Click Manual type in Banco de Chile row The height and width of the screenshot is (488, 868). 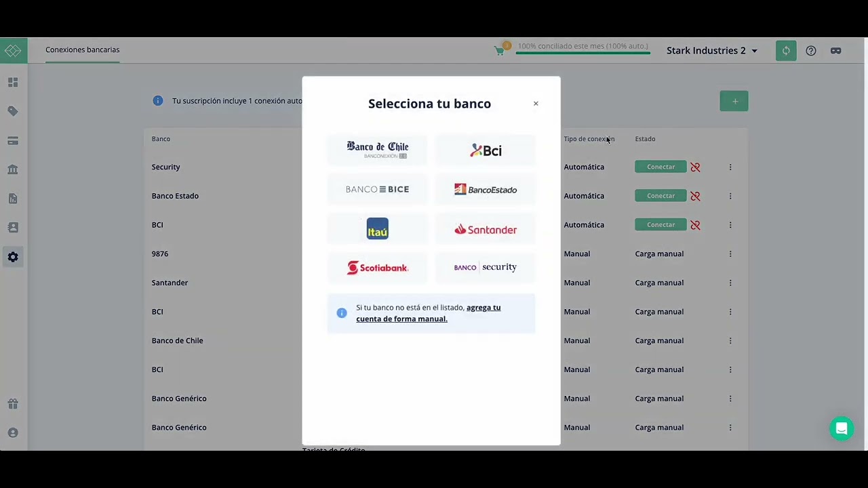pos(577,341)
